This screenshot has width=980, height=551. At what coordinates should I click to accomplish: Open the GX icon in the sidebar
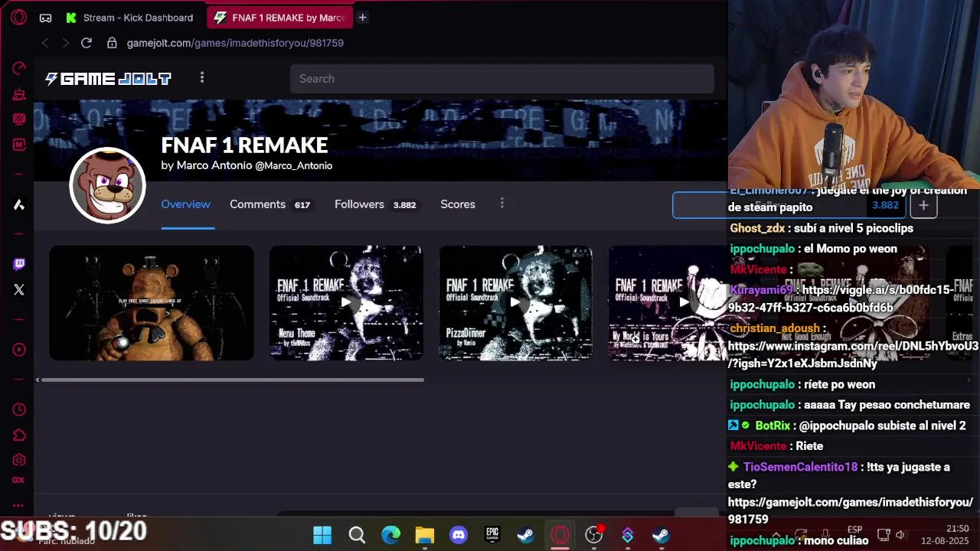pyautogui.click(x=18, y=480)
